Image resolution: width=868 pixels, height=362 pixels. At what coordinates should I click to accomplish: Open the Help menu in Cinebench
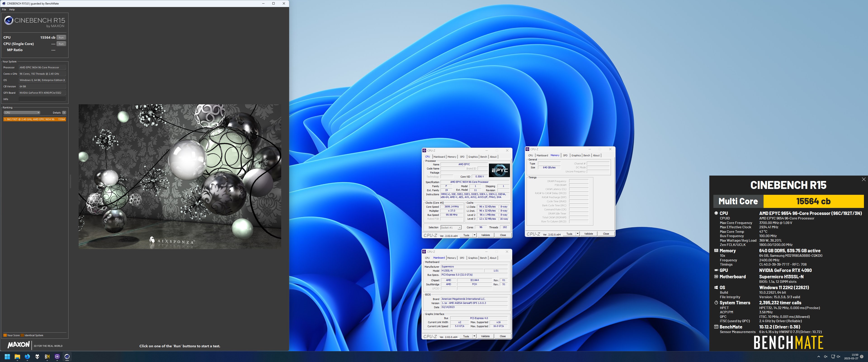click(12, 10)
